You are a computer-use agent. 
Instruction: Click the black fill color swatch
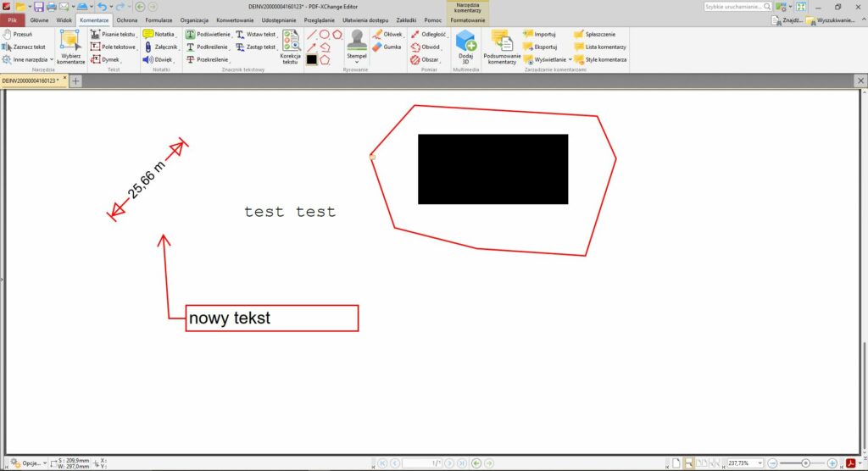tap(311, 59)
